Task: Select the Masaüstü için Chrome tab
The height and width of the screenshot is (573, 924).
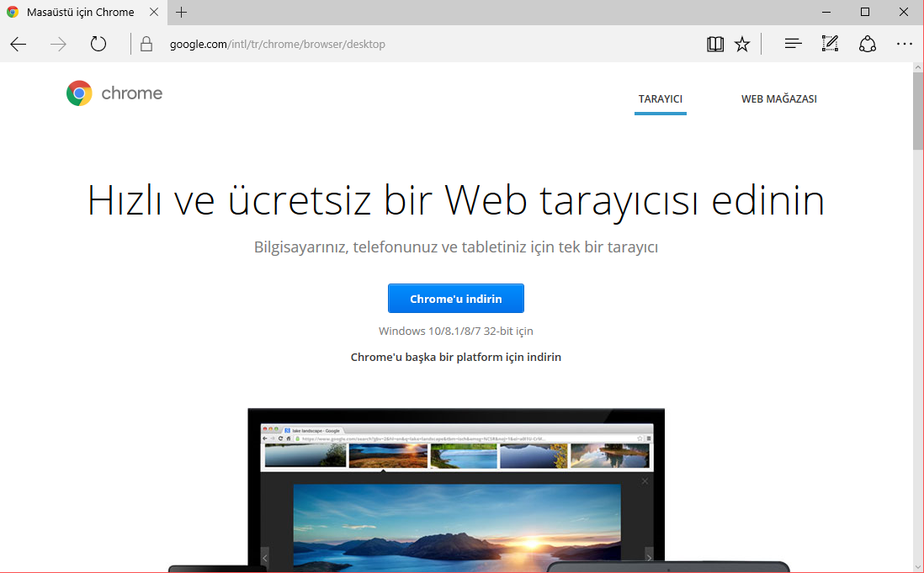Action: pos(83,13)
